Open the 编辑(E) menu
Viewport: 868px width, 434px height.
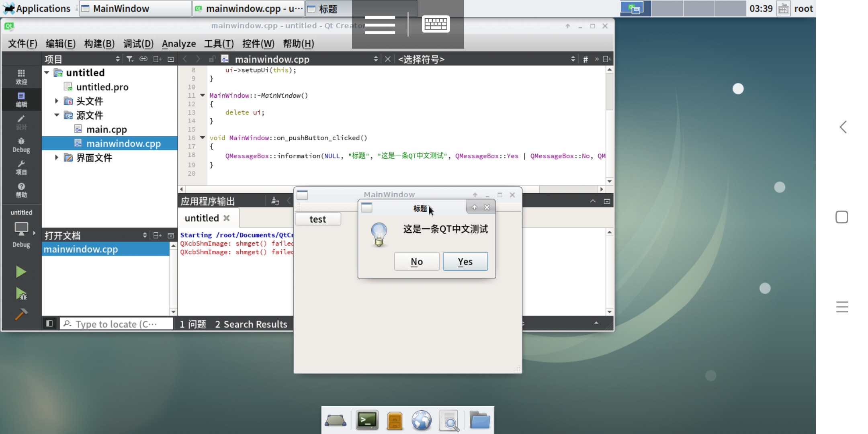point(61,43)
